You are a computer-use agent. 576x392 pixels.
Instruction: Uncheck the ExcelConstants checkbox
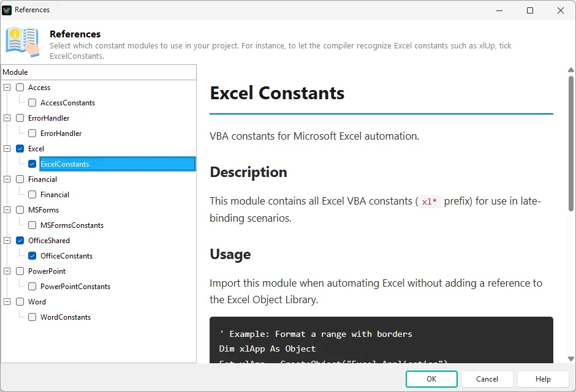tap(32, 164)
